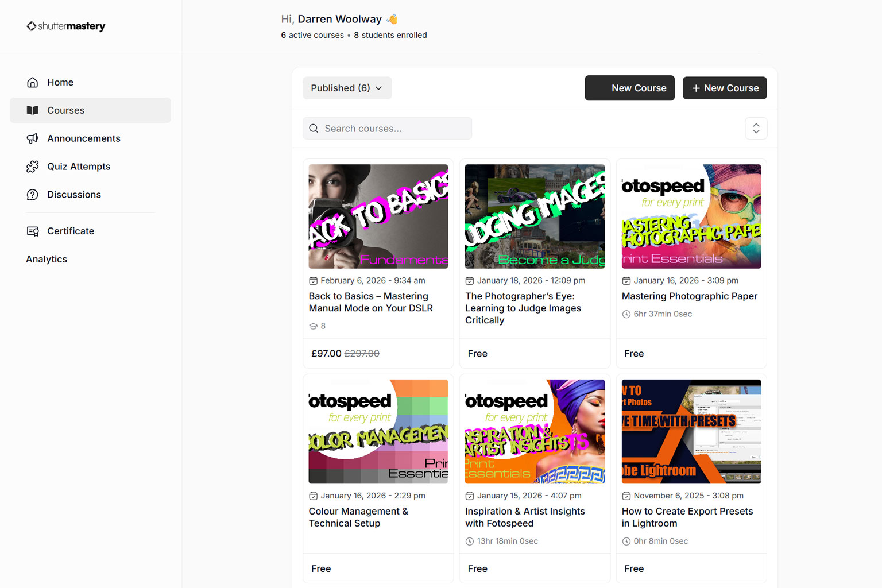The height and width of the screenshot is (588, 882).
Task: Click the Courses book icon
Action: point(33,110)
